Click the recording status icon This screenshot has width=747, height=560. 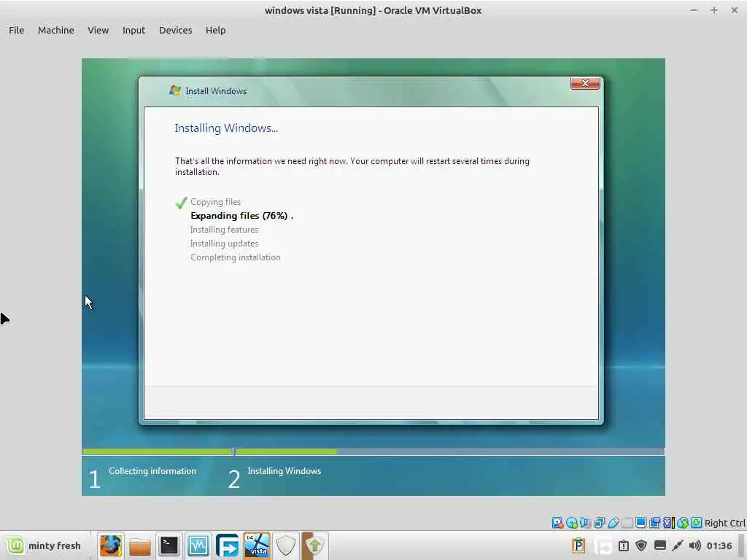(x=654, y=523)
